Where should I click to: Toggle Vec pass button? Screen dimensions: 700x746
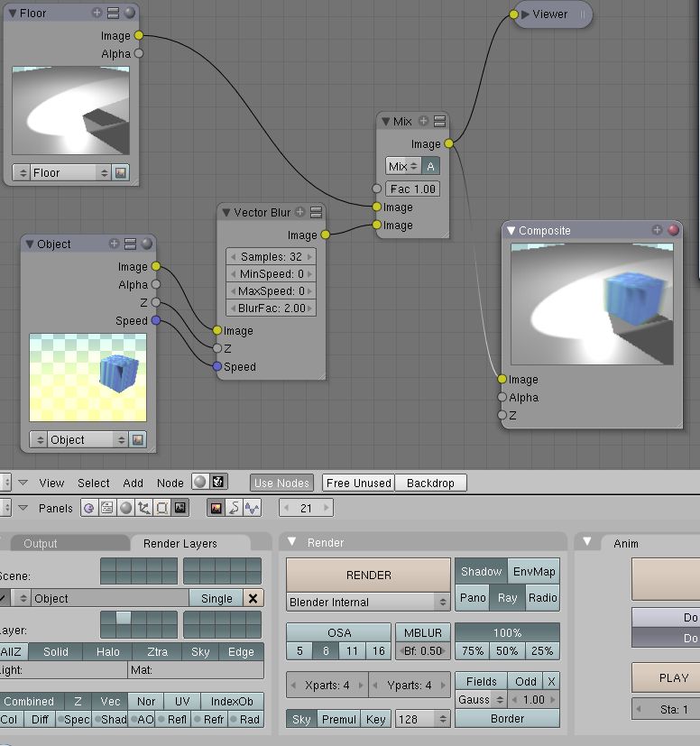[110, 701]
